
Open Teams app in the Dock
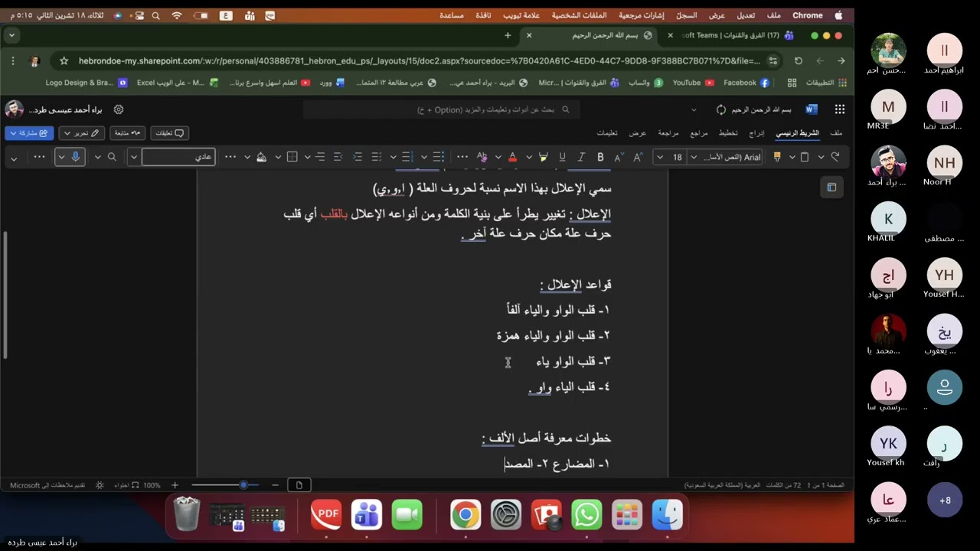pos(367,515)
